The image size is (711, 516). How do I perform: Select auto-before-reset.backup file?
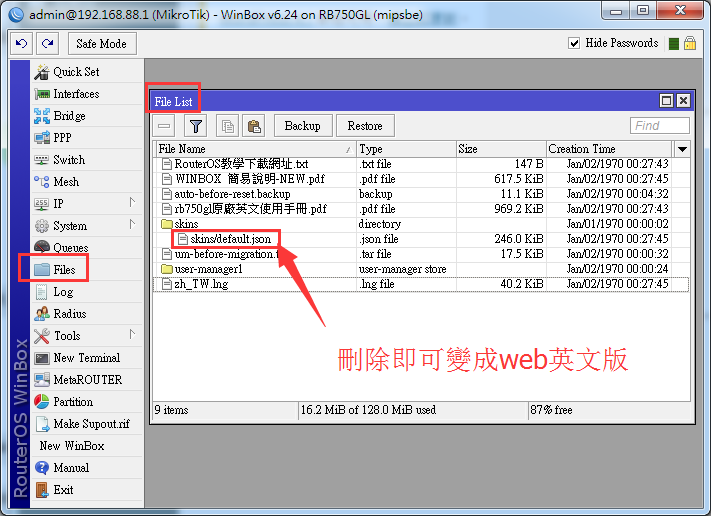(x=421, y=194)
